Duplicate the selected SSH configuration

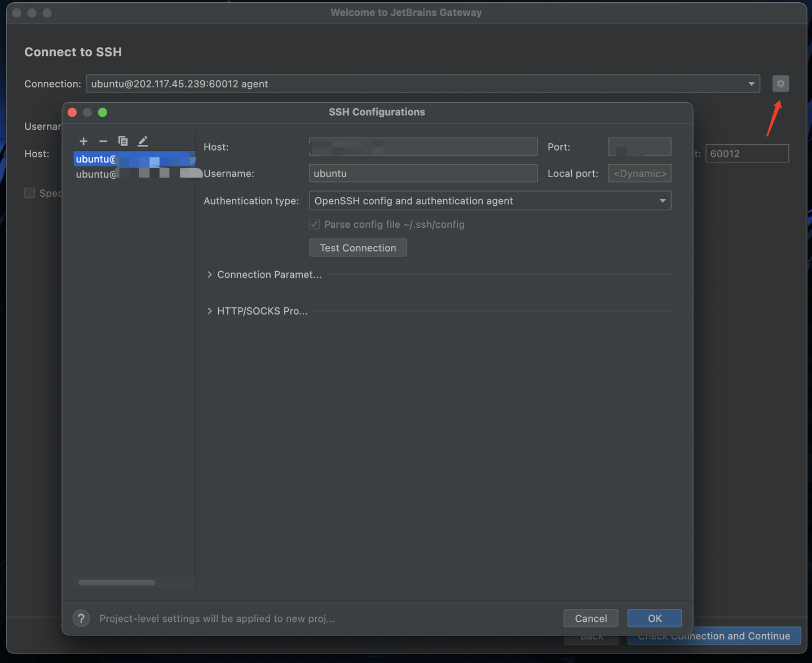click(x=123, y=141)
